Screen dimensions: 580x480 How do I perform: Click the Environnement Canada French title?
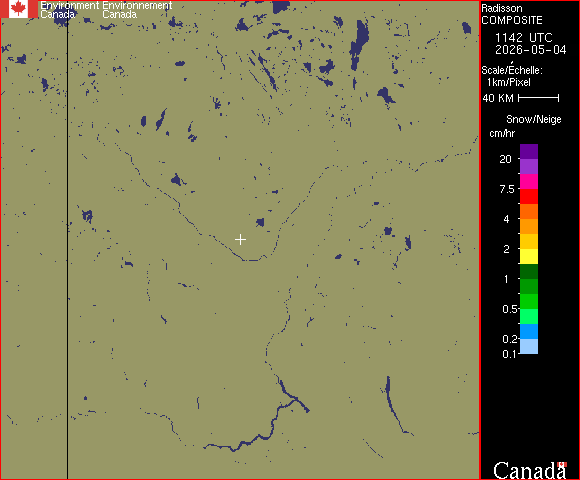pos(137,10)
